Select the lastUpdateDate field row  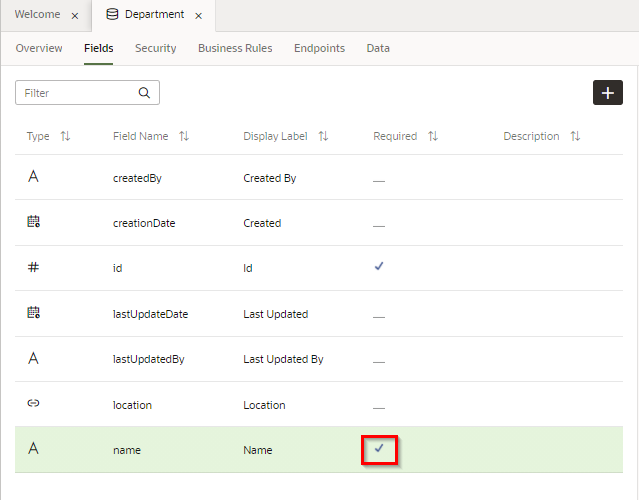pyautogui.click(x=150, y=314)
